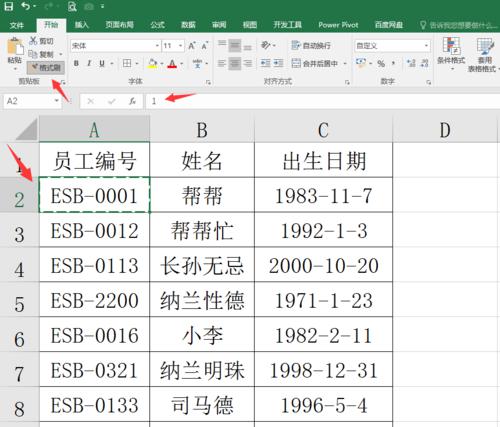Open the Alignment group dialog launcher

[x=347, y=82]
